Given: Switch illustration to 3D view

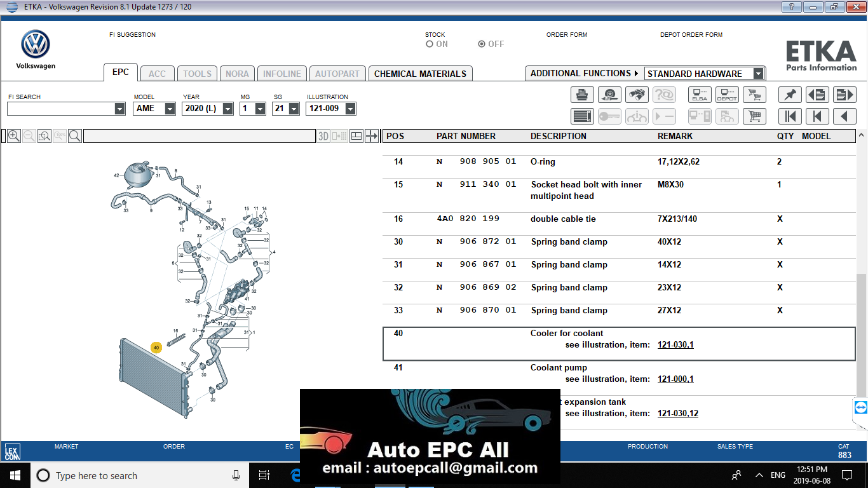Looking at the screenshot, I should coord(323,136).
